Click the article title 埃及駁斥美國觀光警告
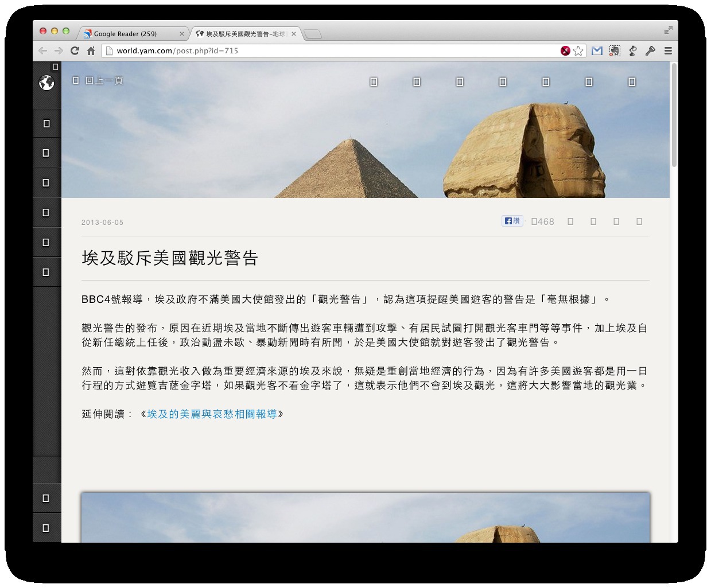The height and width of the screenshot is (588, 711). pos(170,258)
